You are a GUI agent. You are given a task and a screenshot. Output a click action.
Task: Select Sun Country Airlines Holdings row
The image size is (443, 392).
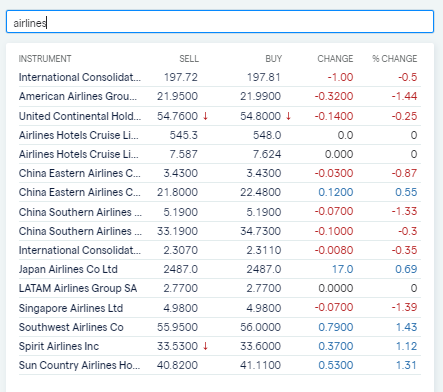[x=220, y=365]
